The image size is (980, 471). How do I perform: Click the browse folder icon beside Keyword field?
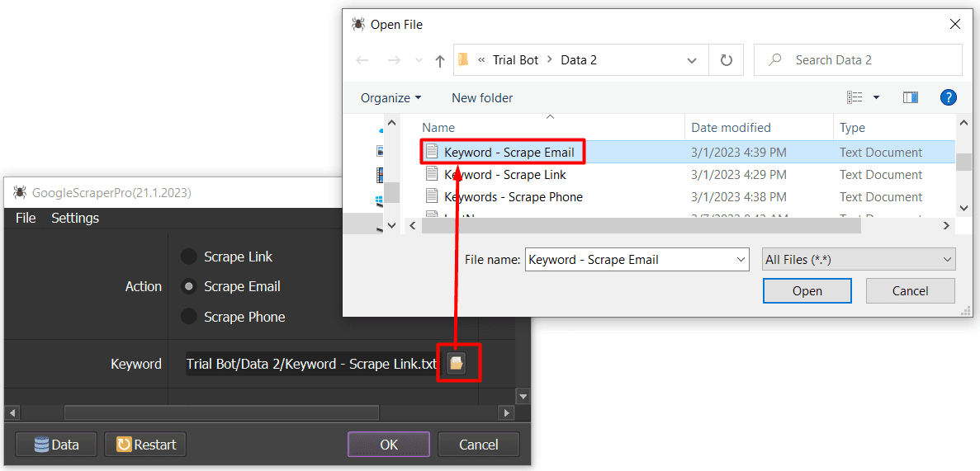[457, 363]
